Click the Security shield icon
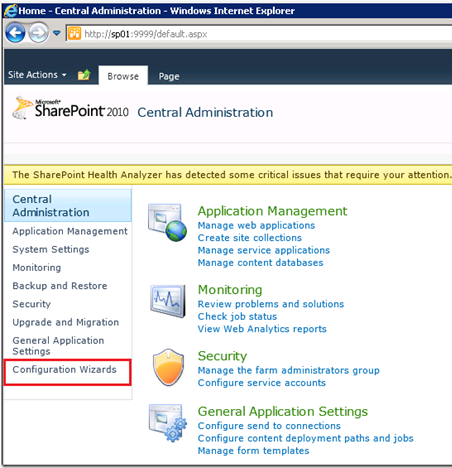This screenshot has height=468, width=452. (x=168, y=367)
